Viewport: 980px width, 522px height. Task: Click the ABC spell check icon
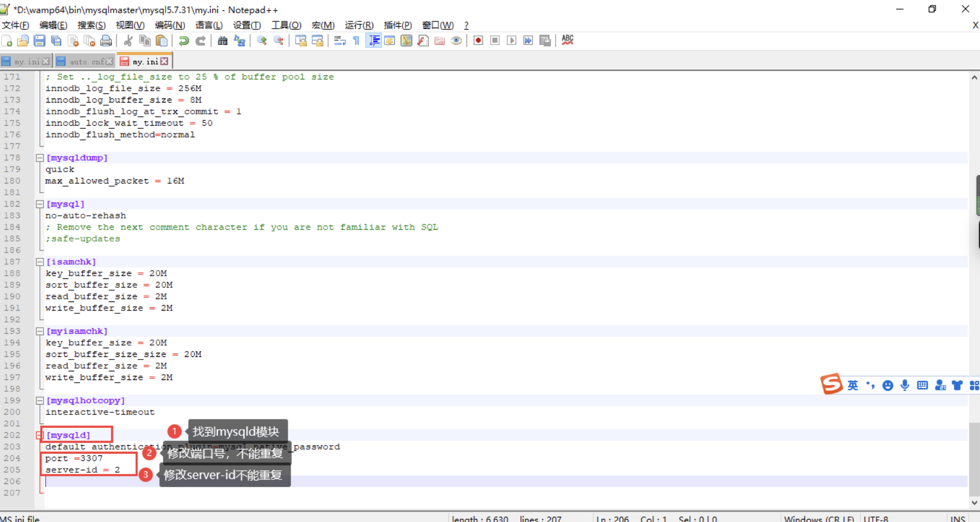click(567, 40)
